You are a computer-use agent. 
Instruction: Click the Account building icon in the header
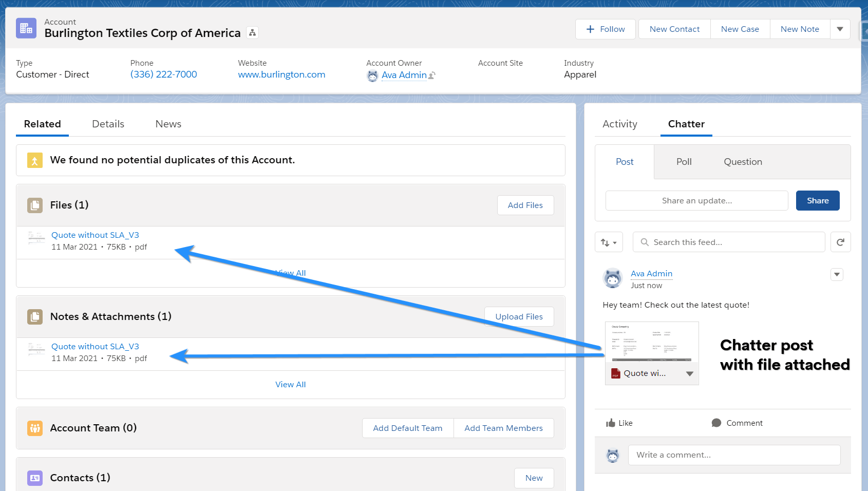coord(26,28)
